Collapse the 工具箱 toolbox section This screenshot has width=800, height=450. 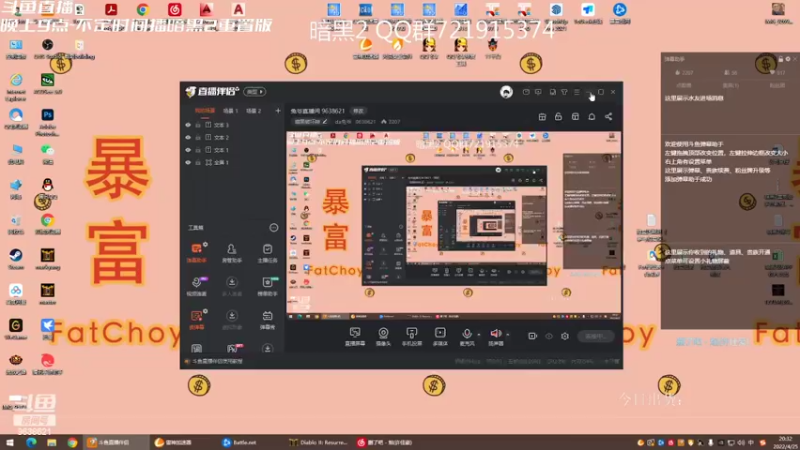pos(273,228)
